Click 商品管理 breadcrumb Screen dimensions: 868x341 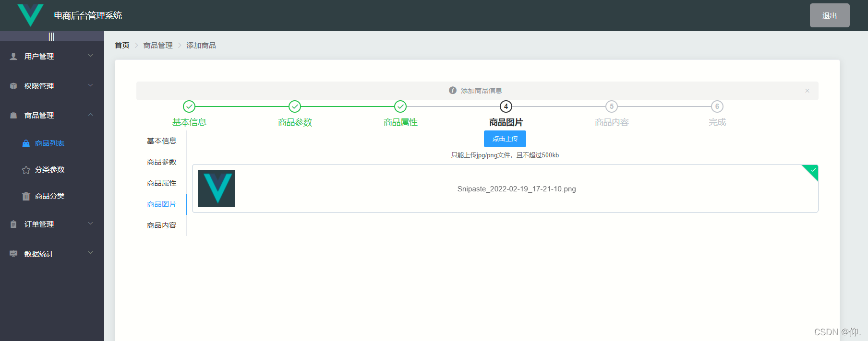[158, 45]
